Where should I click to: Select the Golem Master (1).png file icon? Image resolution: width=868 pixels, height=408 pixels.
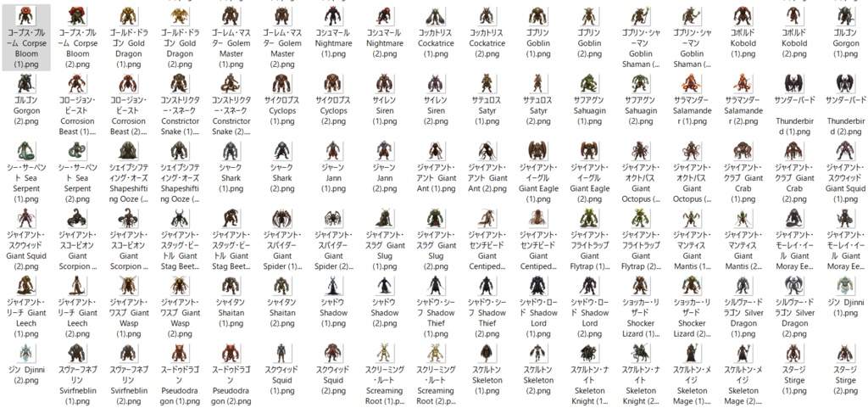coord(231,15)
